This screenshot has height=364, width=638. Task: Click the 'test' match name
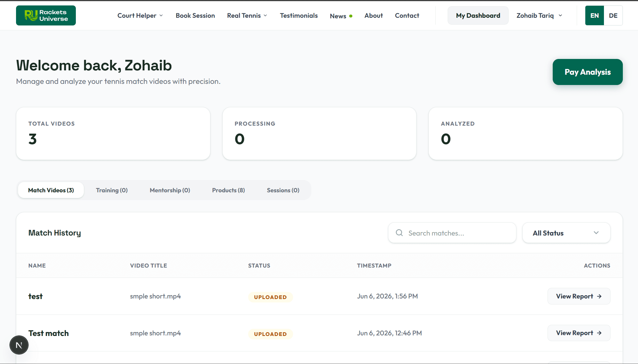tap(35, 296)
